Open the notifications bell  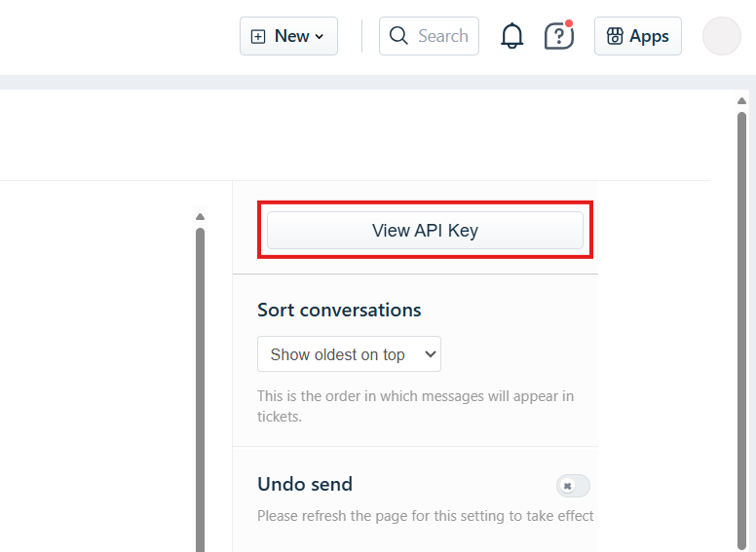(x=511, y=37)
